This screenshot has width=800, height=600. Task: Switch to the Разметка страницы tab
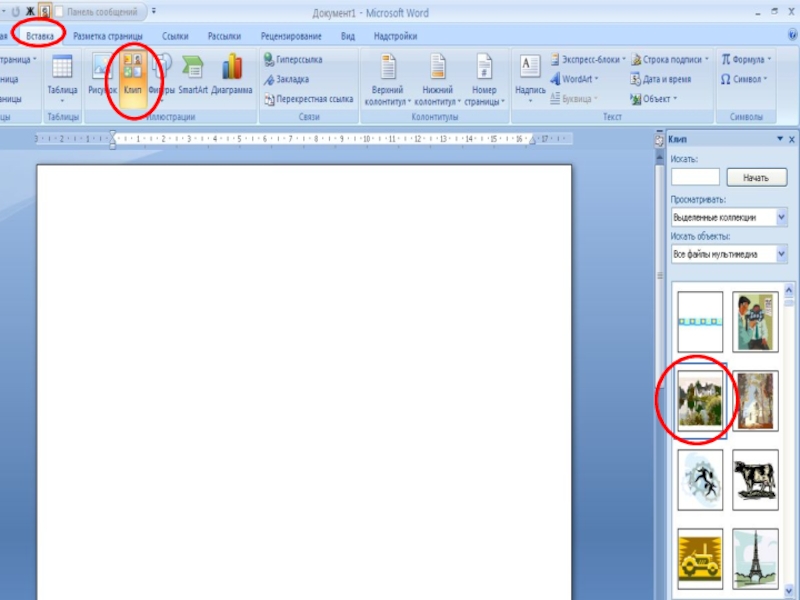click(108, 36)
